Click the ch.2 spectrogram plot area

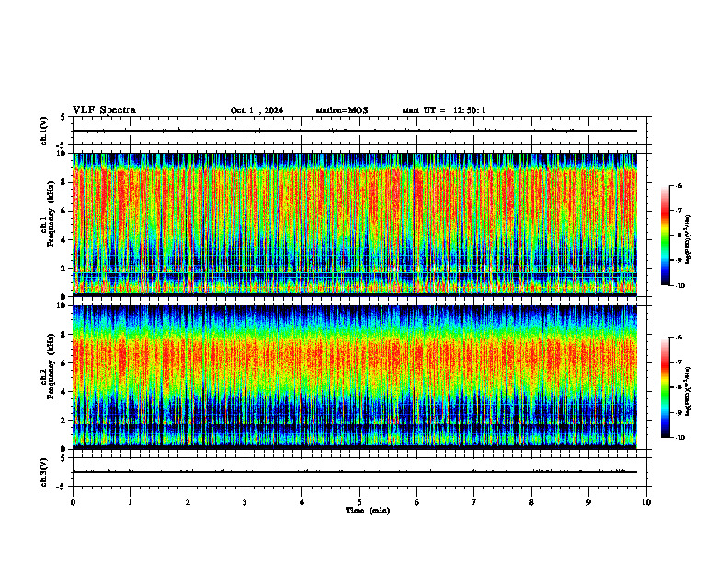[355, 377]
